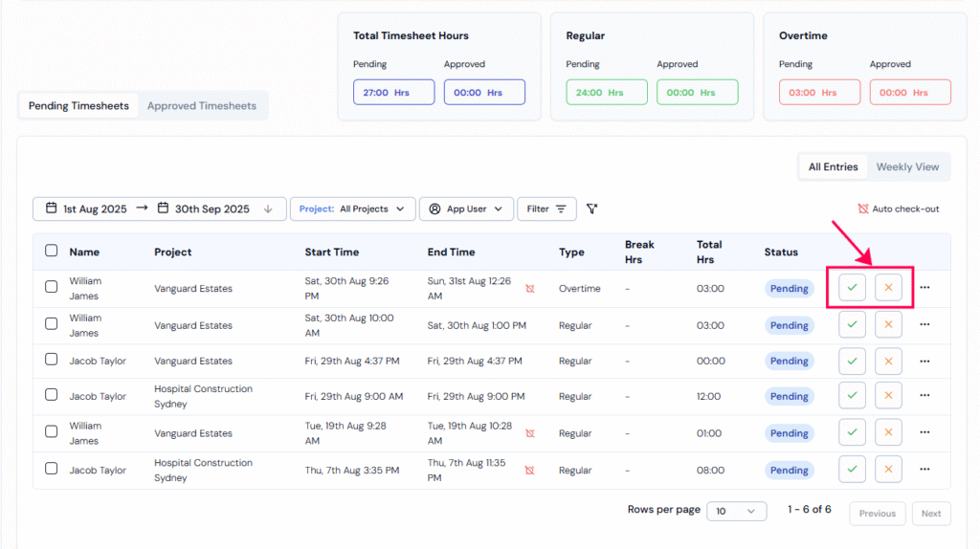
Task: Open the App User dropdown
Action: pyautogui.click(x=466, y=209)
